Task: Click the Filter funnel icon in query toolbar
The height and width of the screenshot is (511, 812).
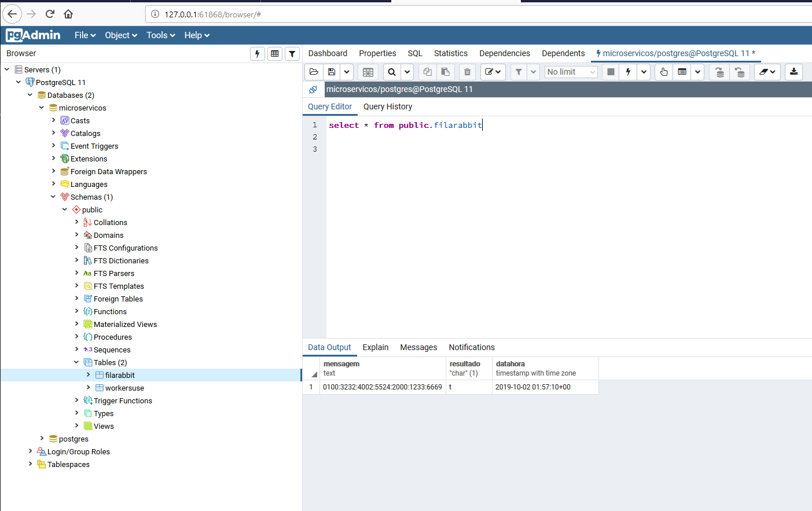Action: click(x=519, y=72)
